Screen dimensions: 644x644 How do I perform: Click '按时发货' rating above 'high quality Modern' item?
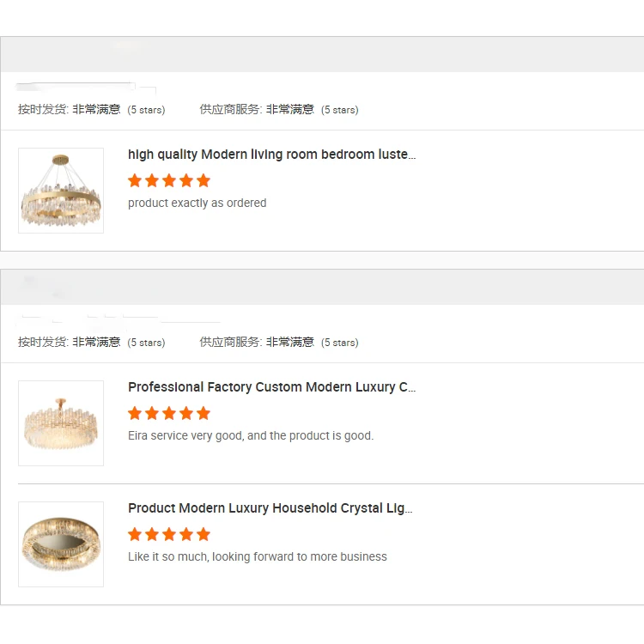[91, 110]
